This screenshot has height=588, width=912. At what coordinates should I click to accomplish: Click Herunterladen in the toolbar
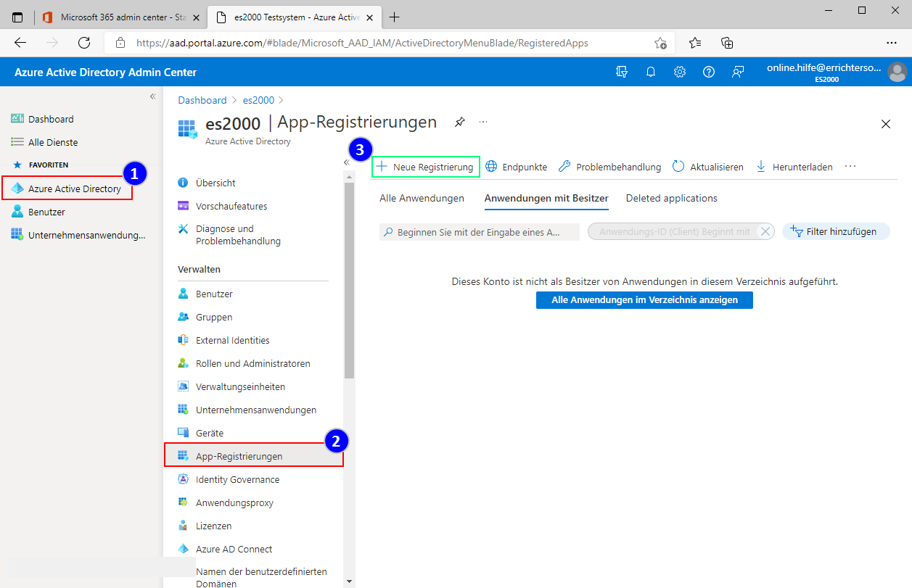794,167
